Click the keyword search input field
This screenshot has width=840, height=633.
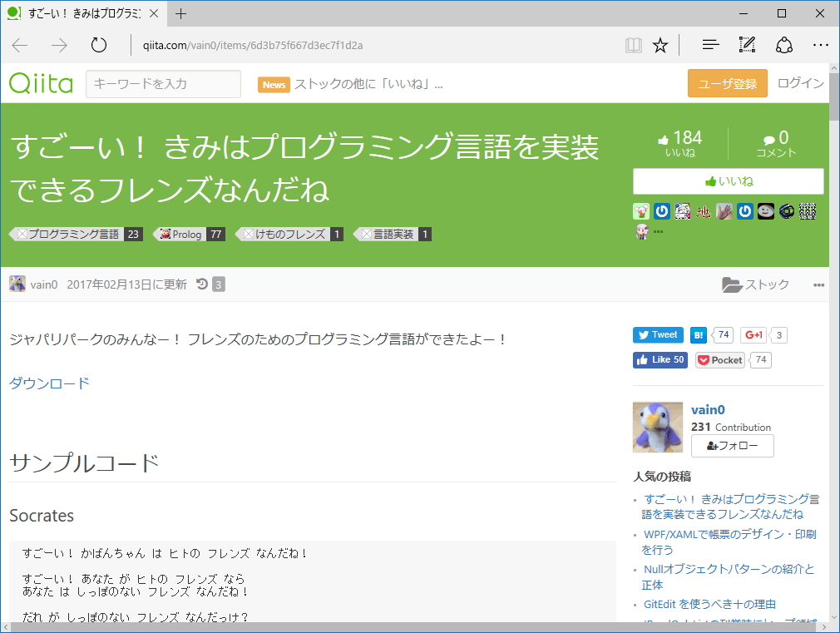pyautogui.click(x=162, y=83)
